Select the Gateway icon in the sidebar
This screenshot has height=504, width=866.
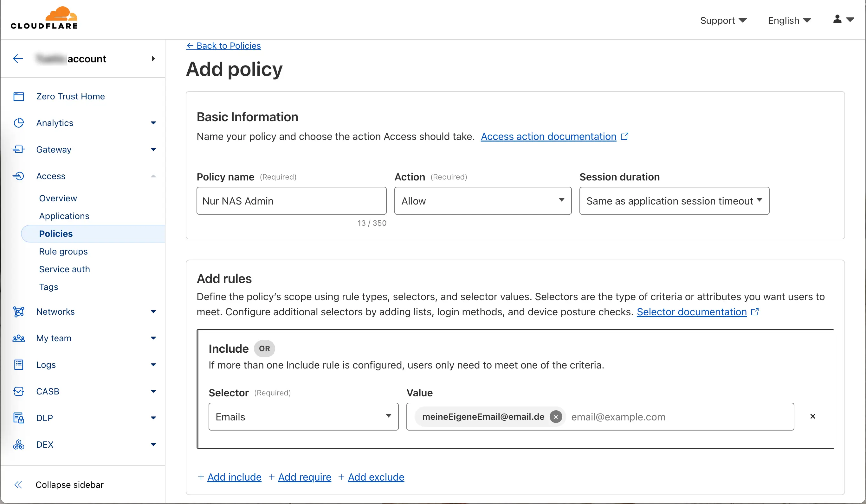point(19,149)
